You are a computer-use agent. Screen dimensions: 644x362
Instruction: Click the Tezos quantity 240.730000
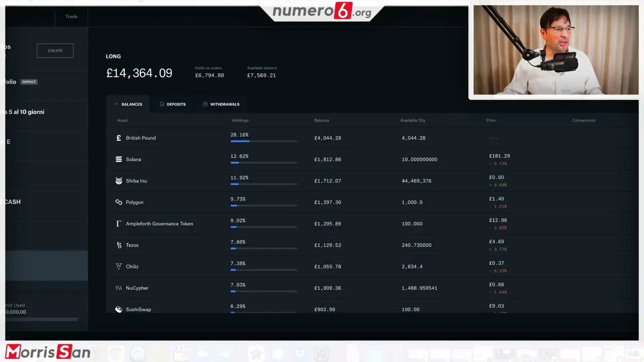click(417, 245)
